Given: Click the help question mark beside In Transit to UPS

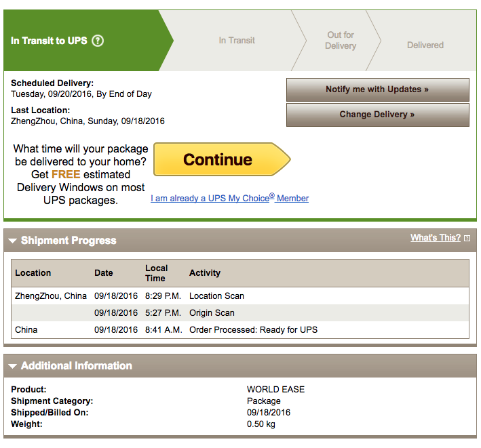Looking at the screenshot, I should point(98,41).
